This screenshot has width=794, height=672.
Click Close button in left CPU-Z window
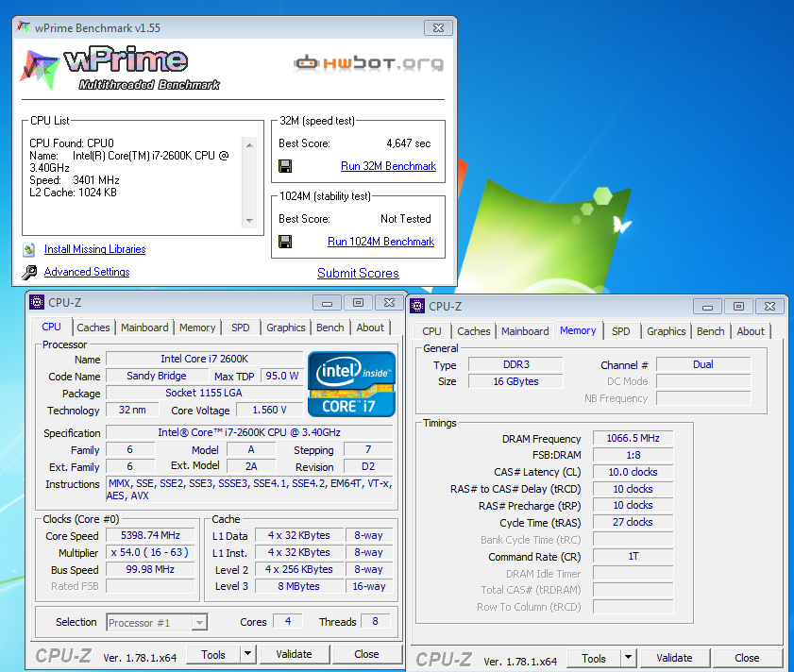coord(366,654)
